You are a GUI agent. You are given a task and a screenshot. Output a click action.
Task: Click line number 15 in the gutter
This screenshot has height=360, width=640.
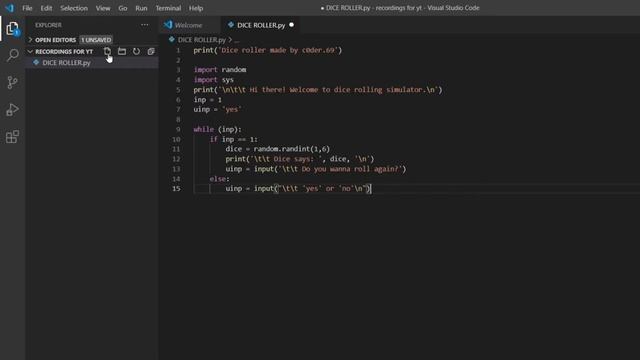(x=176, y=189)
